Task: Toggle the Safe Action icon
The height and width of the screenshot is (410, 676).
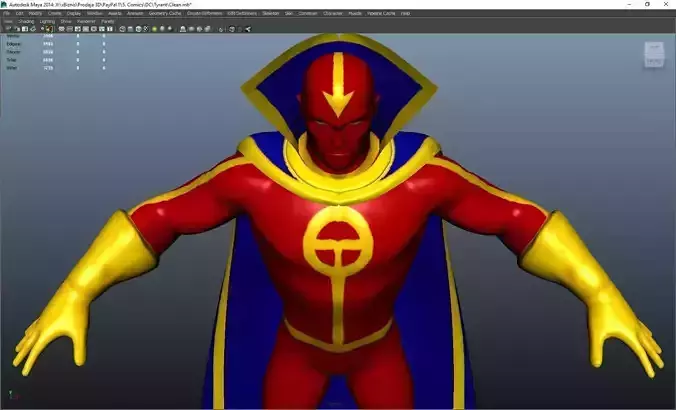Action: tap(102, 29)
